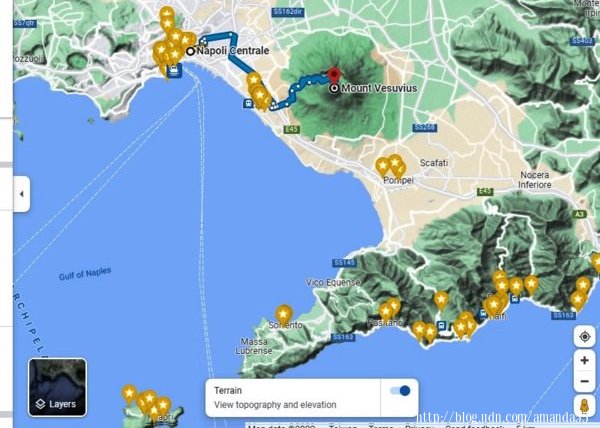Select the saved star at Sorrento
The height and width of the screenshot is (428, 600).
tap(284, 314)
